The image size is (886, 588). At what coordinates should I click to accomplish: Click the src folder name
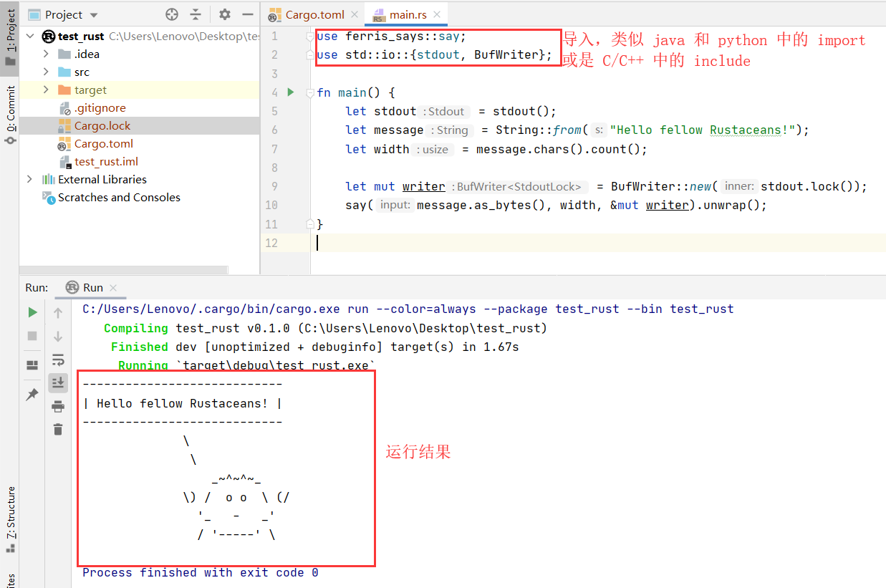click(82, 72)
